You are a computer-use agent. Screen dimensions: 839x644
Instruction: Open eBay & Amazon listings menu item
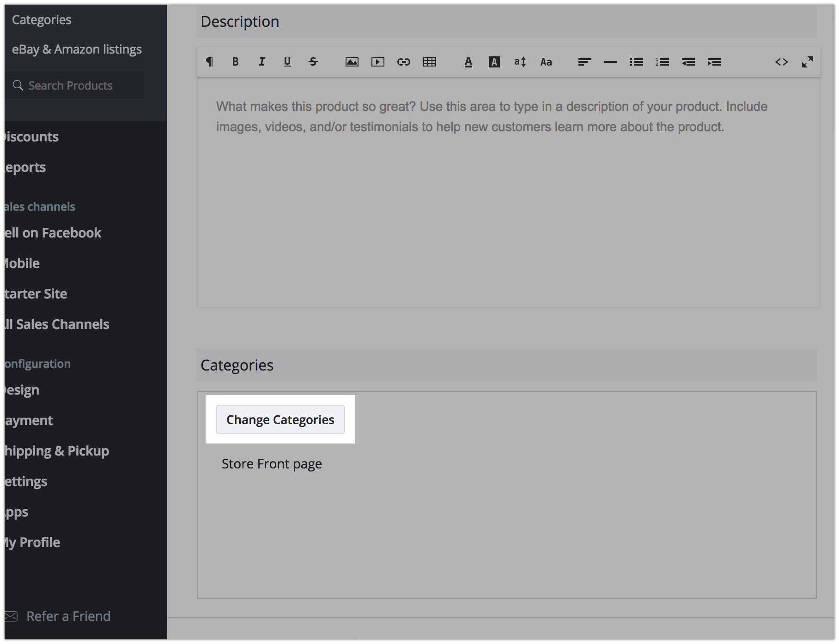[77, 49]
